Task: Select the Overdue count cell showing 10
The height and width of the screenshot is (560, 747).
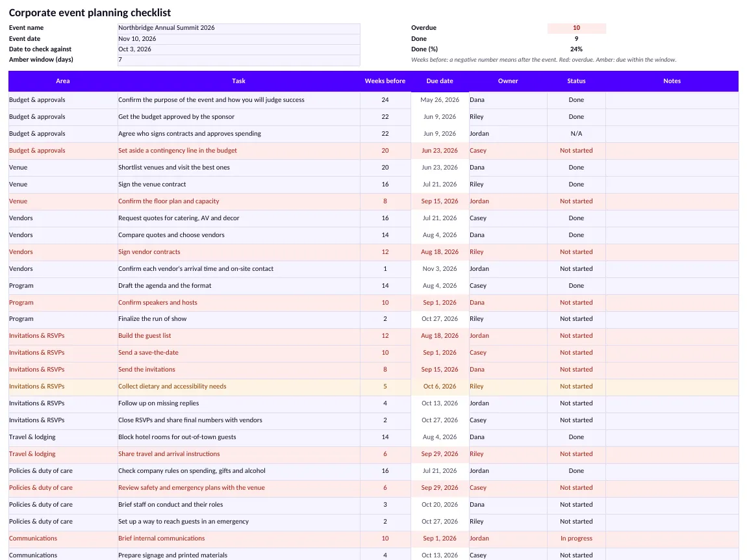Action: click(x=576, y=28)
